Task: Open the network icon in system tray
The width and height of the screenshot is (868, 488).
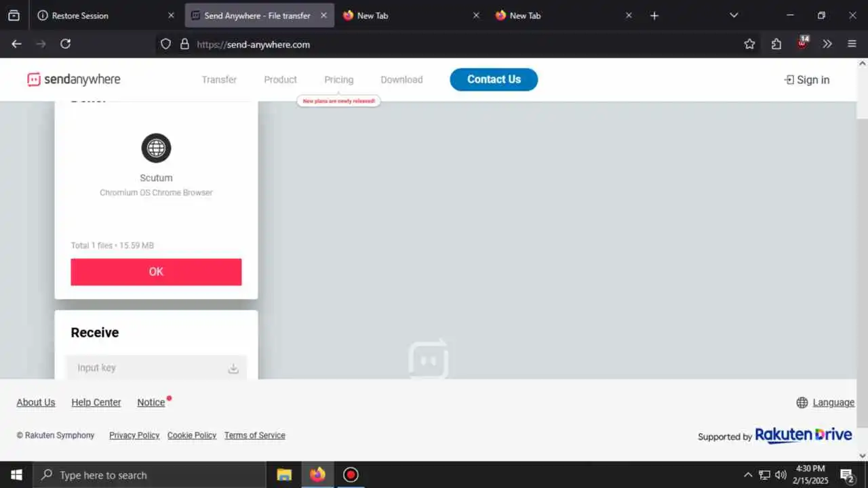Action: (764, 474)
